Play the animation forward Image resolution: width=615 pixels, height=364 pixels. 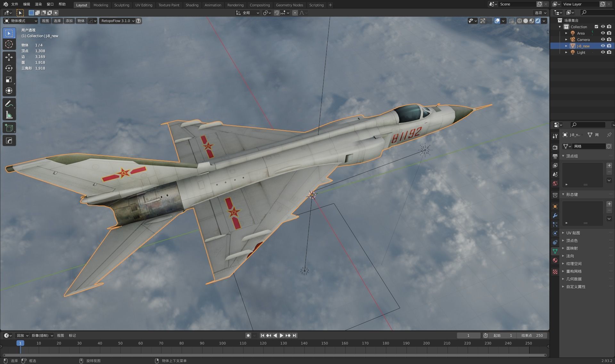pyautogui.click(x=282, y=336)
